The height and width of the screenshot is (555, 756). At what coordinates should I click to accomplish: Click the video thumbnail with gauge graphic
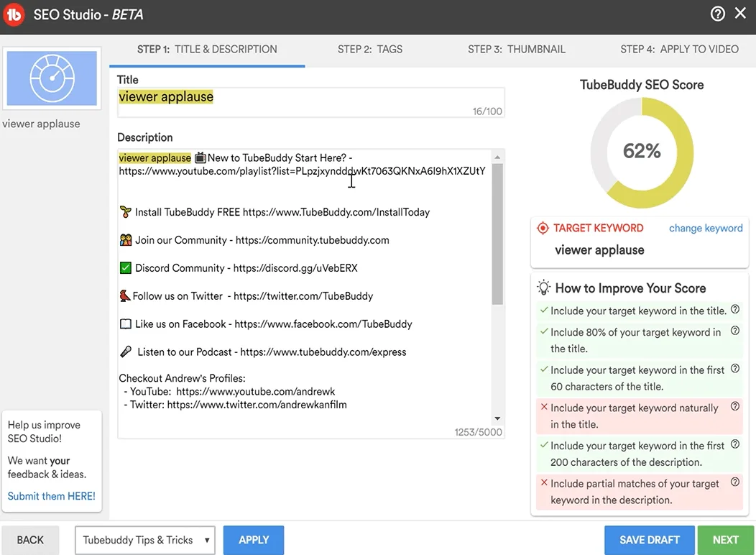click(x=52, y=78)
